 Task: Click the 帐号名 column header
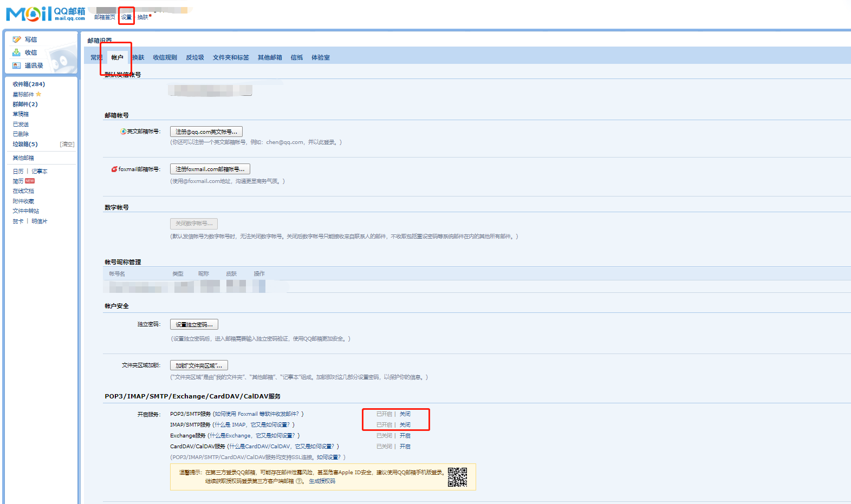pyautogui.click(x=117, y=273)
